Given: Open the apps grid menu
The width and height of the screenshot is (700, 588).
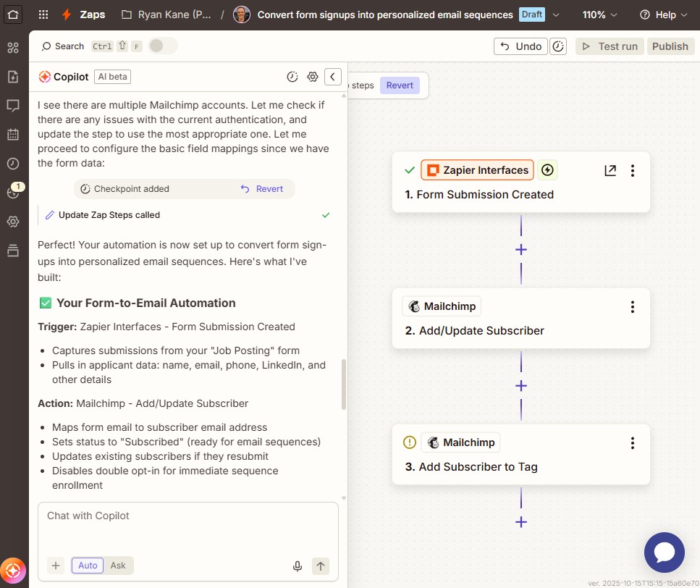Looking at the screenshot, I should [x=43, y=14].
